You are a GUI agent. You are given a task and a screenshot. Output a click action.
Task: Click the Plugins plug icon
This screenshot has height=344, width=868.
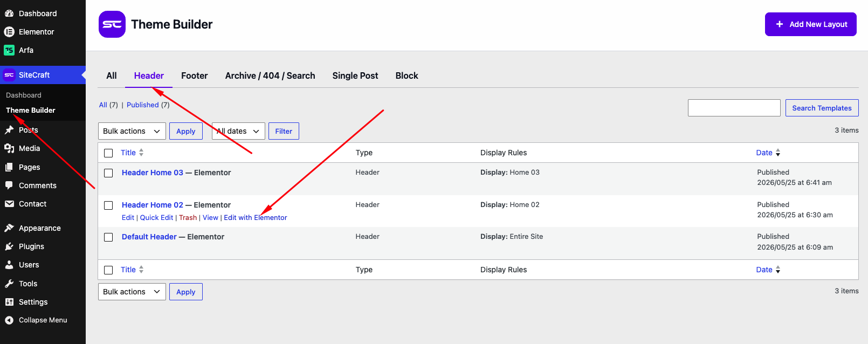(x=9, y=246)
